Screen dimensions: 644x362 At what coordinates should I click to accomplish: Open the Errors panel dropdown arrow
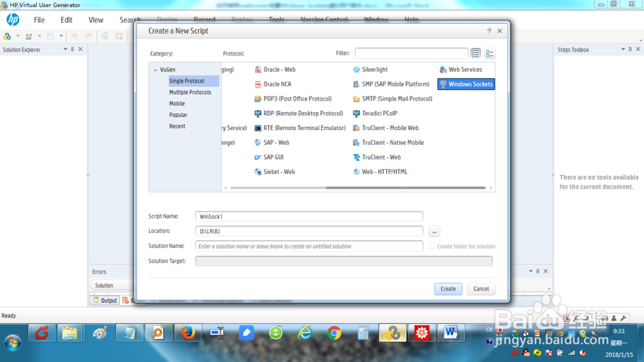pyautogui.click(x=531, y=271)
